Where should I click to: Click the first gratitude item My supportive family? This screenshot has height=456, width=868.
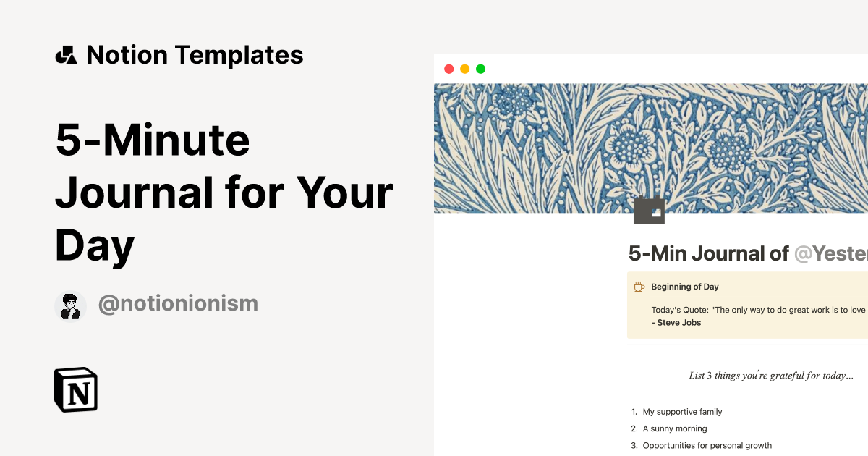coord(682,411)
